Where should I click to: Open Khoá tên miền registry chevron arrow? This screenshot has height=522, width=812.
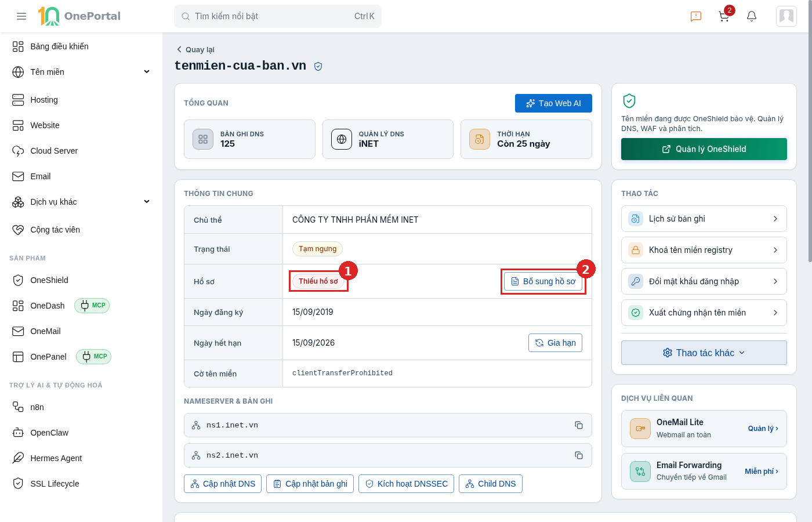point(775,250)
